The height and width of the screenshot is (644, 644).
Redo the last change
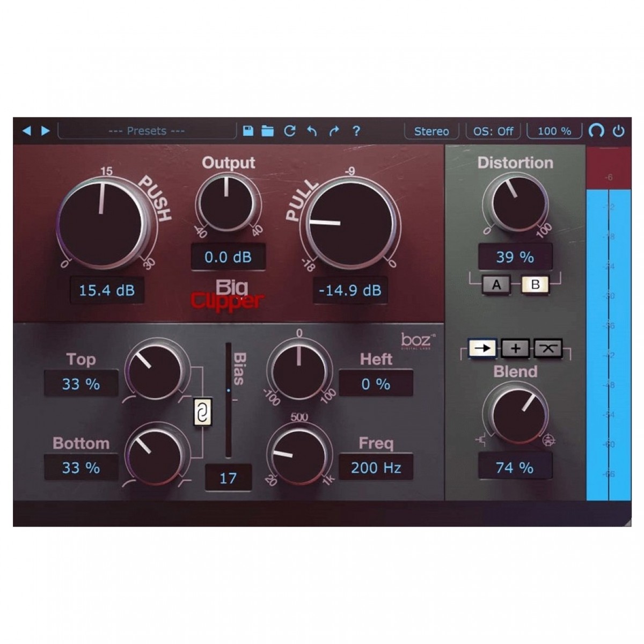point(334,131)
